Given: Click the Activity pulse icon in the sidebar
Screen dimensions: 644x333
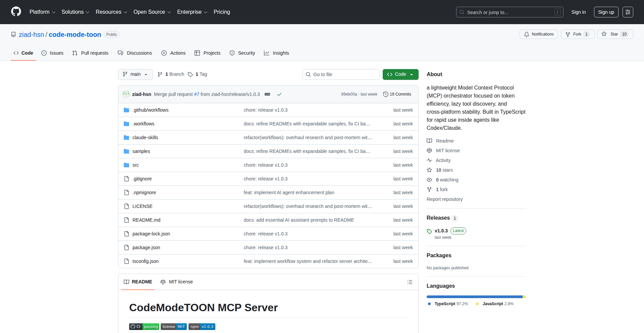Looking at the screenshot, I should [x=430, y=160].
